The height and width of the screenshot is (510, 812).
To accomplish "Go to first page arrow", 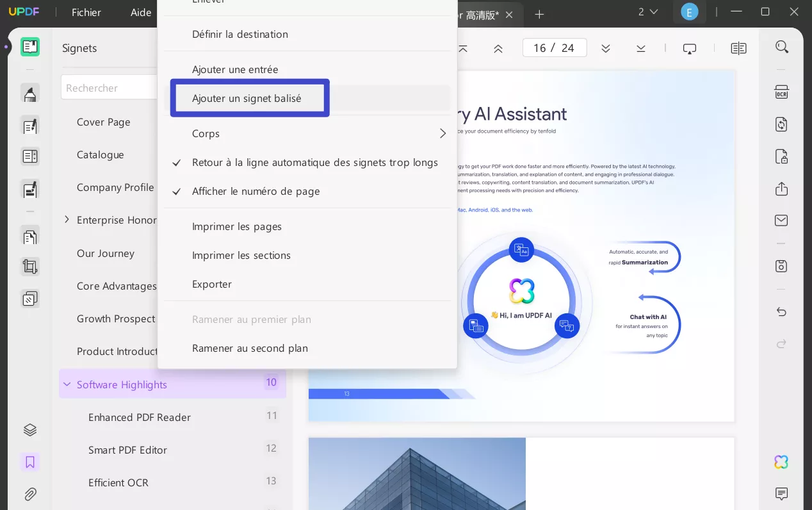I will (x=463, y=48).
